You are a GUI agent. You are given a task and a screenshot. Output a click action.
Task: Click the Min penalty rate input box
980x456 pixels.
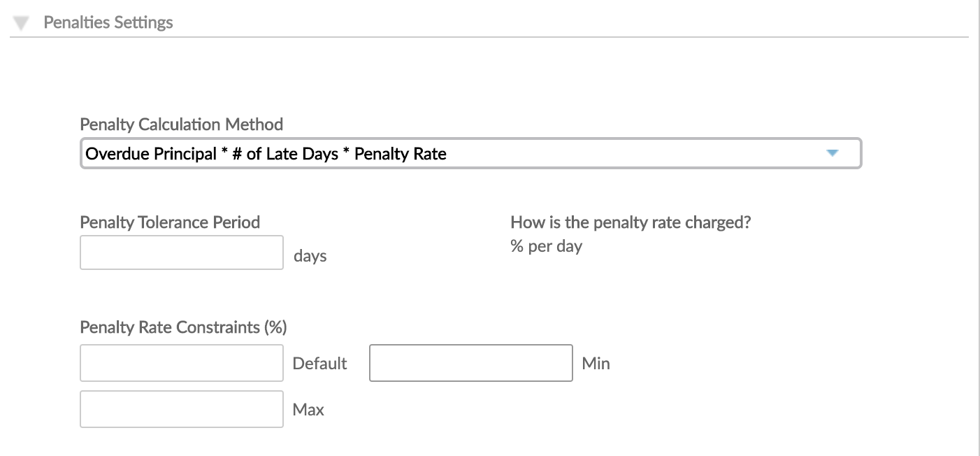click(470, 362)
